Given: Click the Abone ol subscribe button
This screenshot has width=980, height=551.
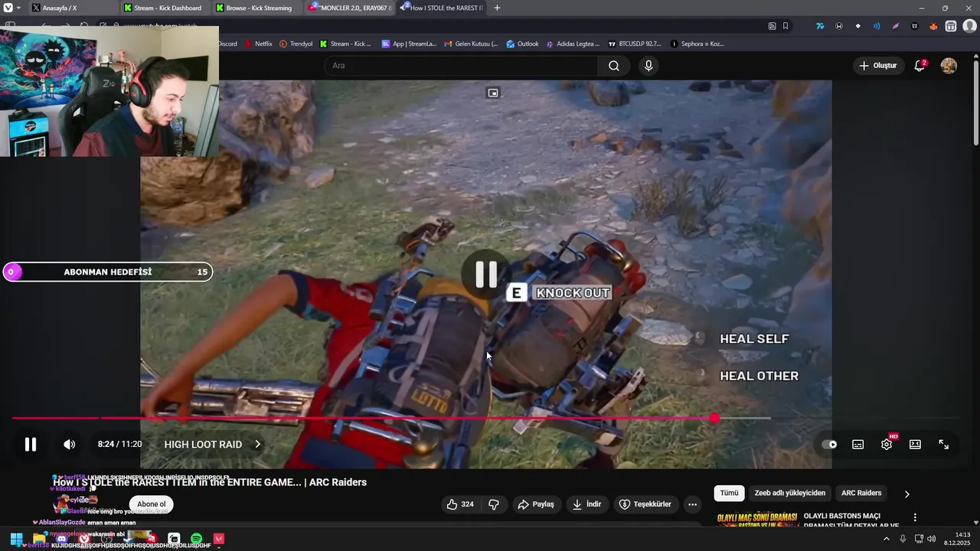Looking at the screenshot, I should click(x=152, y=504).
